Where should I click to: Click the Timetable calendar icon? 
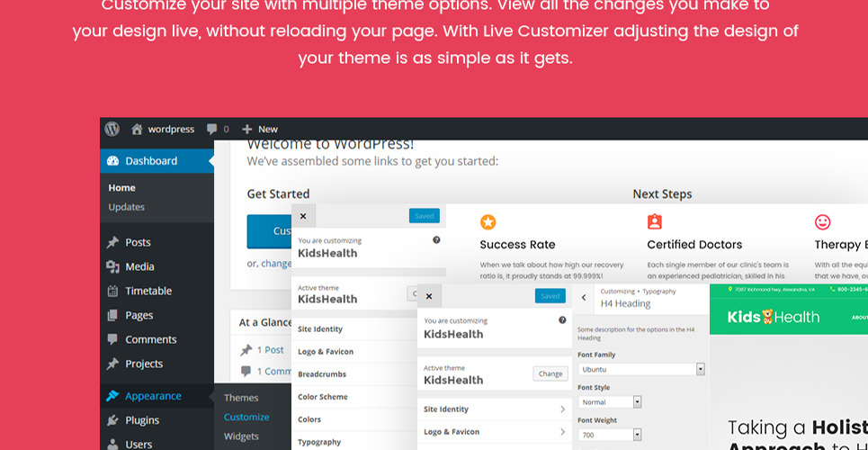pos(113,291)
